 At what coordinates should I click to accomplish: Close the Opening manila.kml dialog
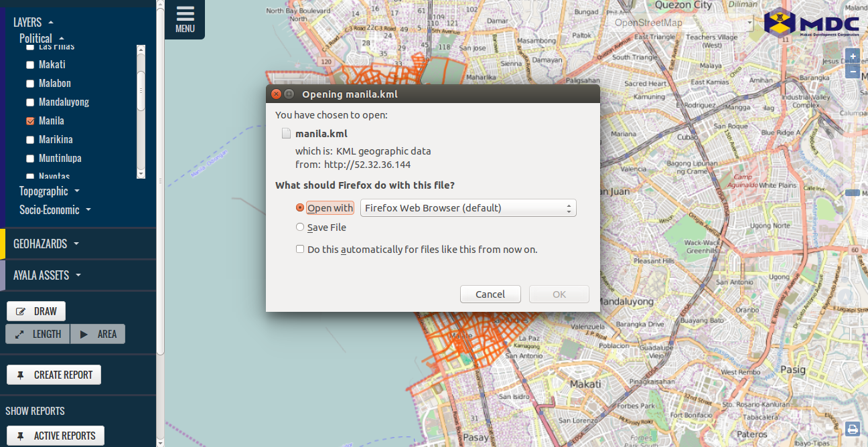coord(276,94)
